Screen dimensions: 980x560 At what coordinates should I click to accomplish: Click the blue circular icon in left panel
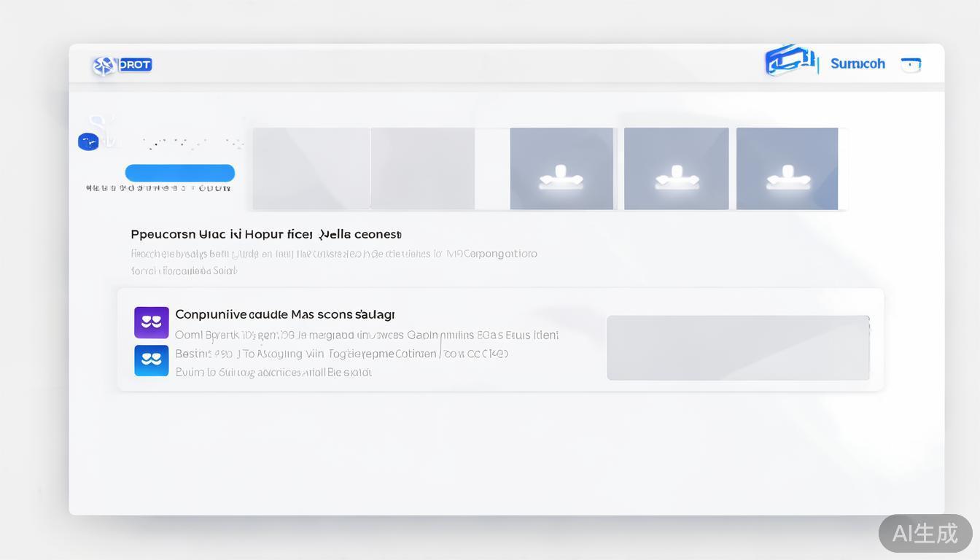pos(88,141)
